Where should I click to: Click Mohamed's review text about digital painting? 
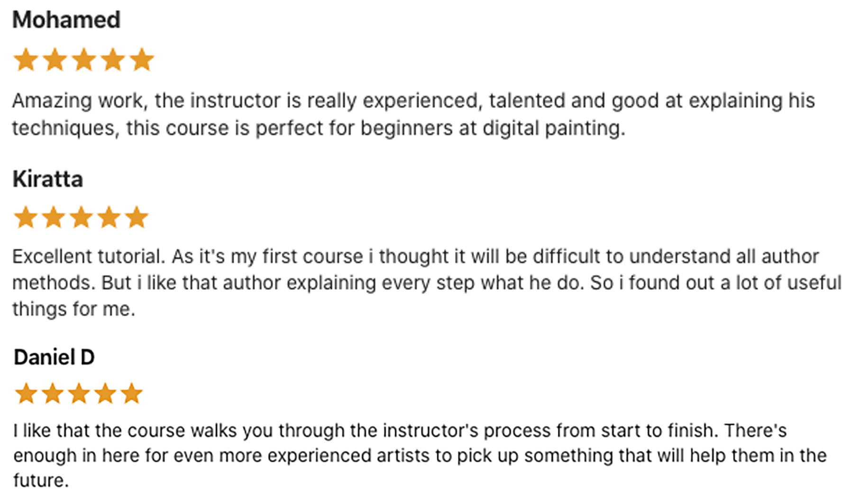pyautogui.click(x=413, y=114)
